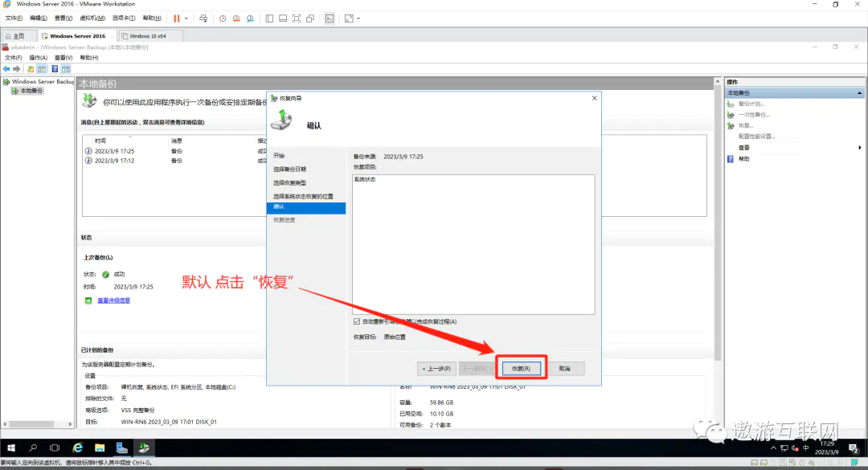Click 配置性能设置... in the actions pane
The image size is (868, 470).
click(x=756, y=137)
